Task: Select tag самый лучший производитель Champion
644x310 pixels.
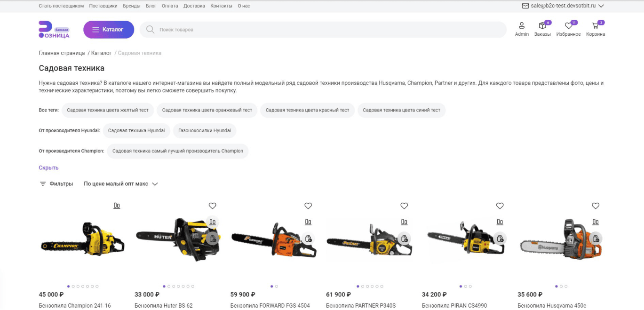Action: (x=178, y=151)
